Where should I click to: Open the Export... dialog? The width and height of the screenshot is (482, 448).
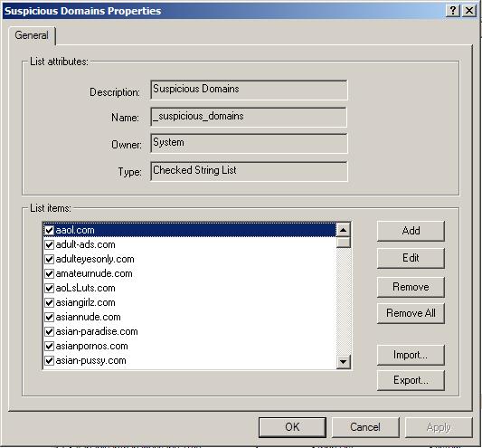[411, 380]
